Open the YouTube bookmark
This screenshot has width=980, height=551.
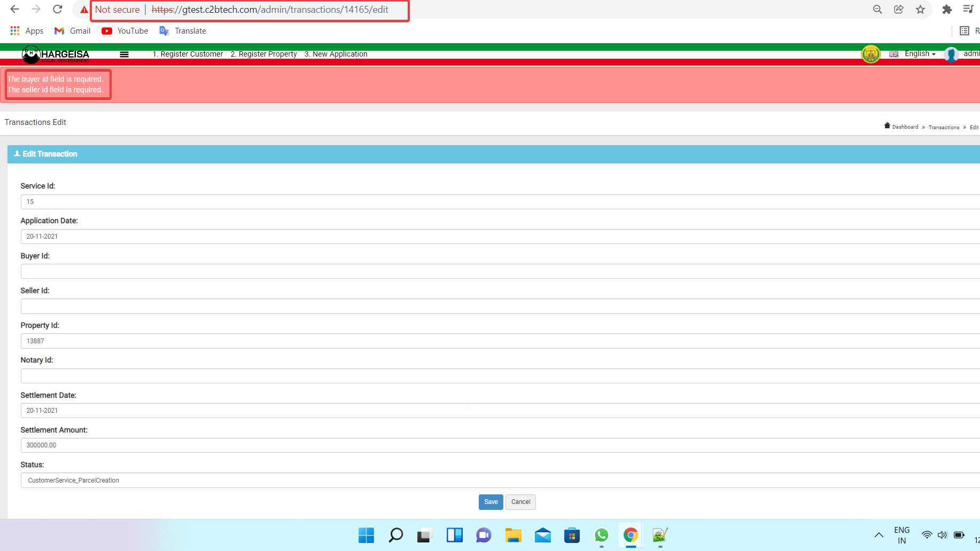[125, 31]
